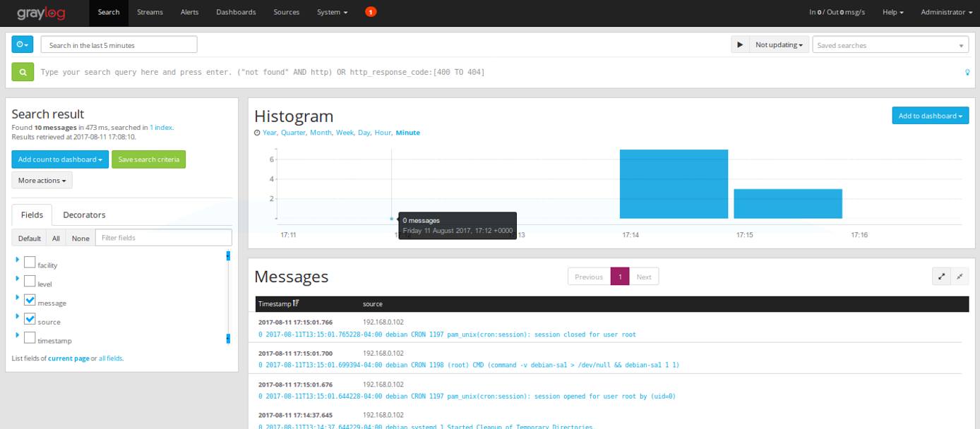The width and height of the screenshot is (980, 429).
Task: Collapse all messages using the collapse arrows icon
Action: click(959, 276)
